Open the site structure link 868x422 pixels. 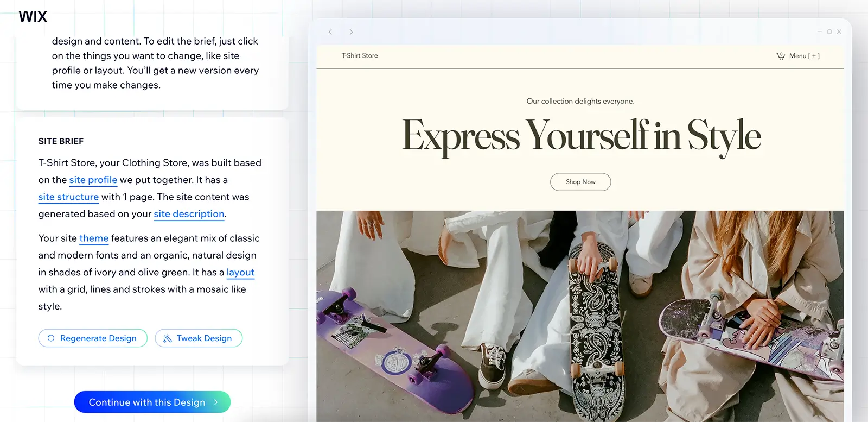pos(68,197)
